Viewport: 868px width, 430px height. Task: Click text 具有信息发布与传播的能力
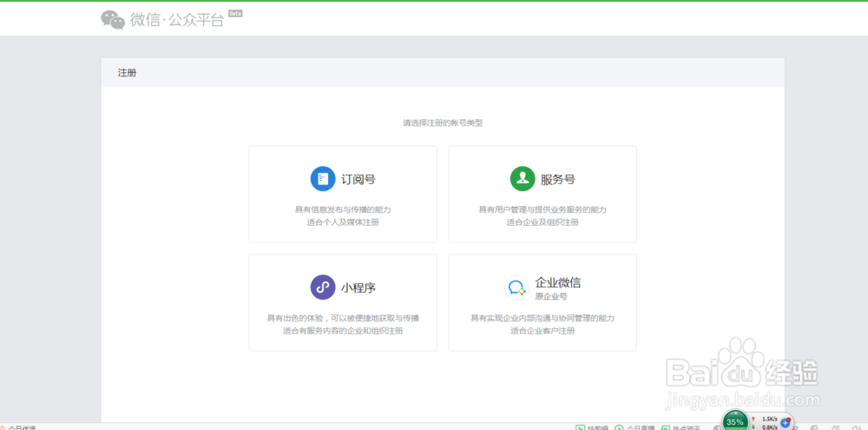pyautogui.click(x=343, y=210)
